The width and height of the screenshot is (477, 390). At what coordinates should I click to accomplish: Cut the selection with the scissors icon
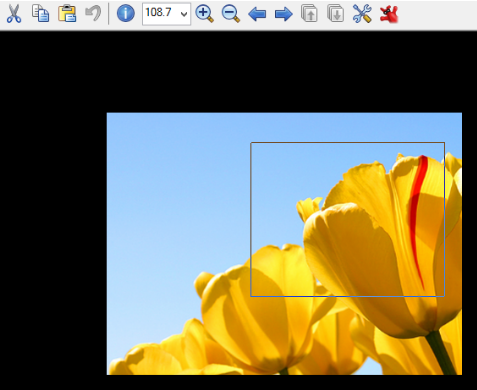click(14, 14)
